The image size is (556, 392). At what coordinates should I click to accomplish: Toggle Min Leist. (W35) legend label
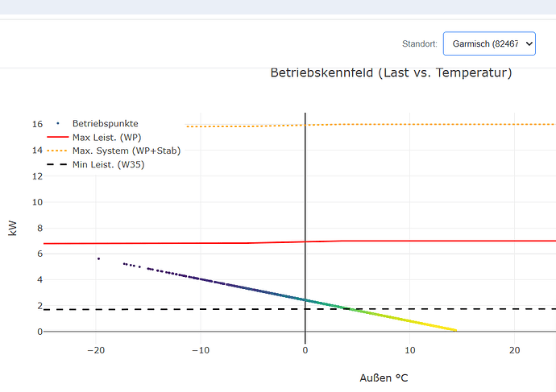[109, 164]
